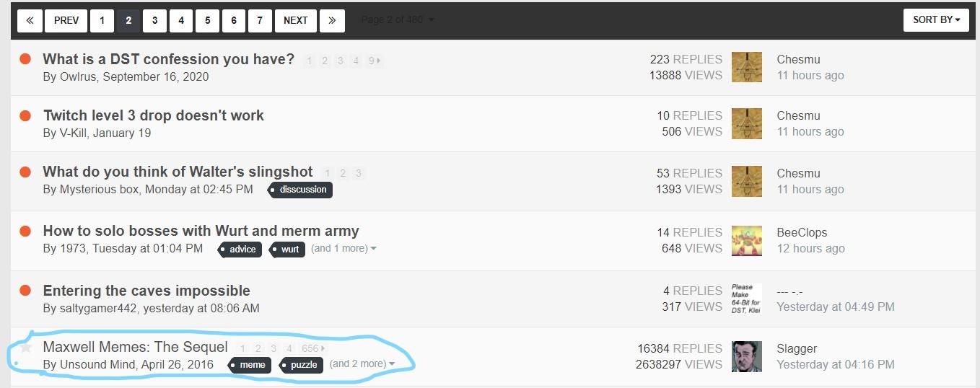Click Chesmu's avatar on DST confession row

click(746, 67)
